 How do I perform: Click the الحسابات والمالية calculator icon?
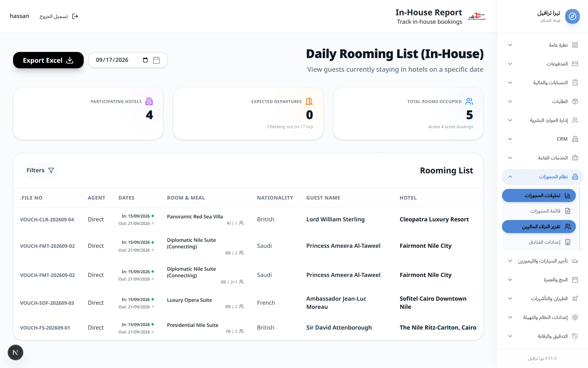point(575,83)
